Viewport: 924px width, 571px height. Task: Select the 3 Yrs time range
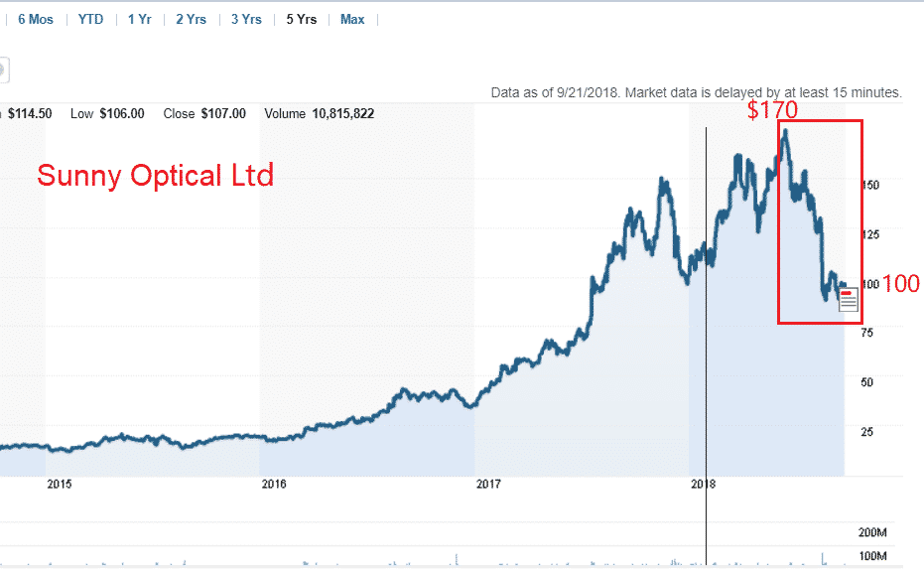coord(247,19)
